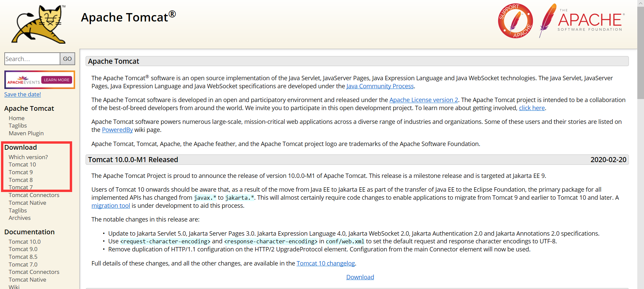This screenshot has width=644, height=289.
Task: Open Tomcat 8 download page
Action: (21, 180)
